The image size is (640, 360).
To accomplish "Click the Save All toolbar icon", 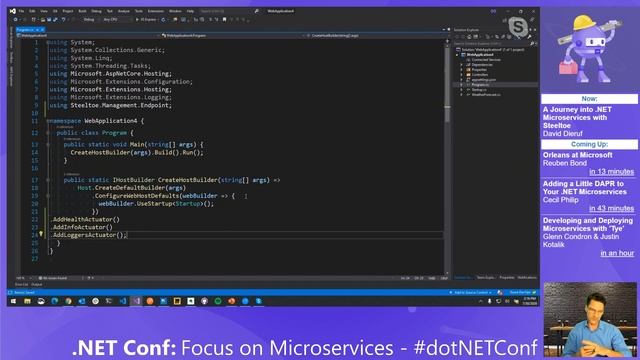I will [55, 19].
